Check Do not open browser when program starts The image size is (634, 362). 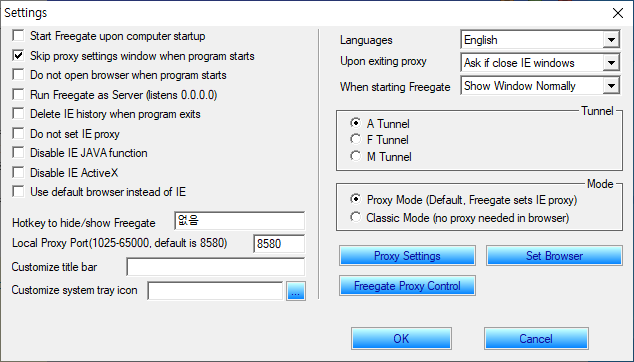18,75
